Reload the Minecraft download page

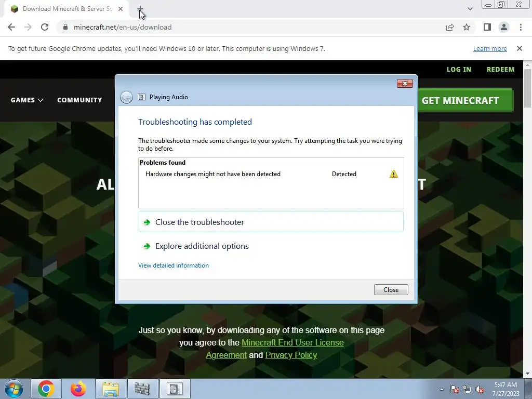point(45,27)
